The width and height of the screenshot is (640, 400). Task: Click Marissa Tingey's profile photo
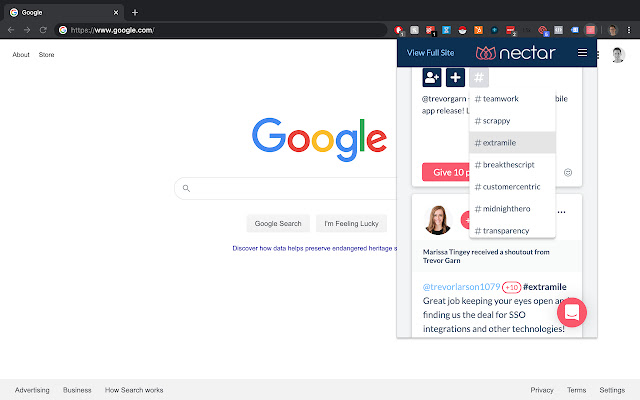[x=438, y=220]
